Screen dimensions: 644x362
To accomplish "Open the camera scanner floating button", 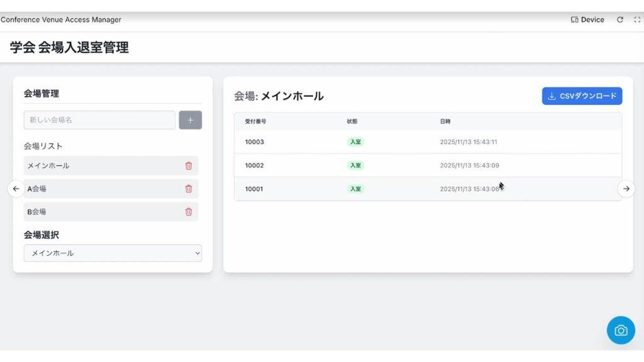I will tap(621, 330).
